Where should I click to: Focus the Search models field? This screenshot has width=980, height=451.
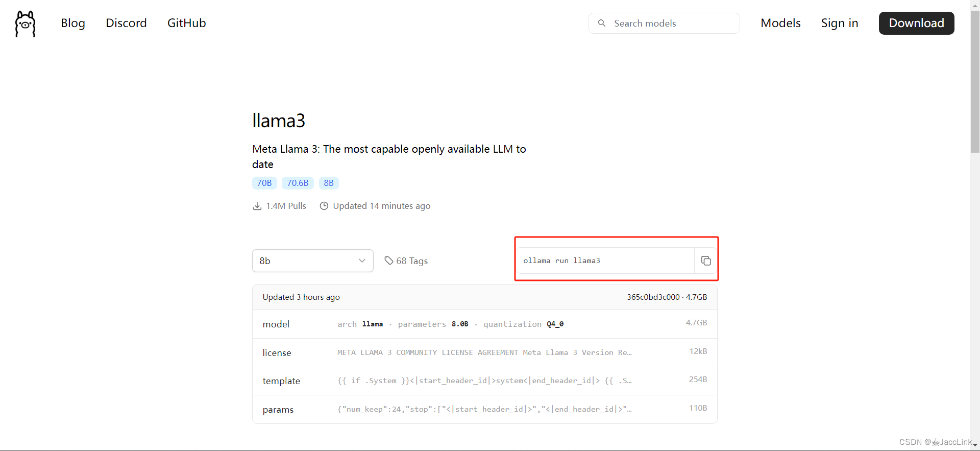[x=664, y=23]
